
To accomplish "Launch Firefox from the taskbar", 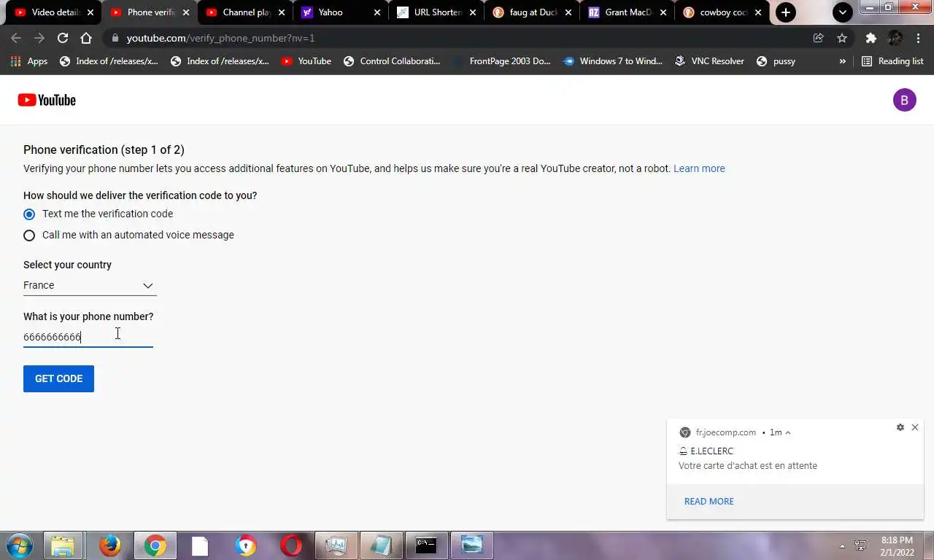I will pyautogui.click(x=110, y=545).
